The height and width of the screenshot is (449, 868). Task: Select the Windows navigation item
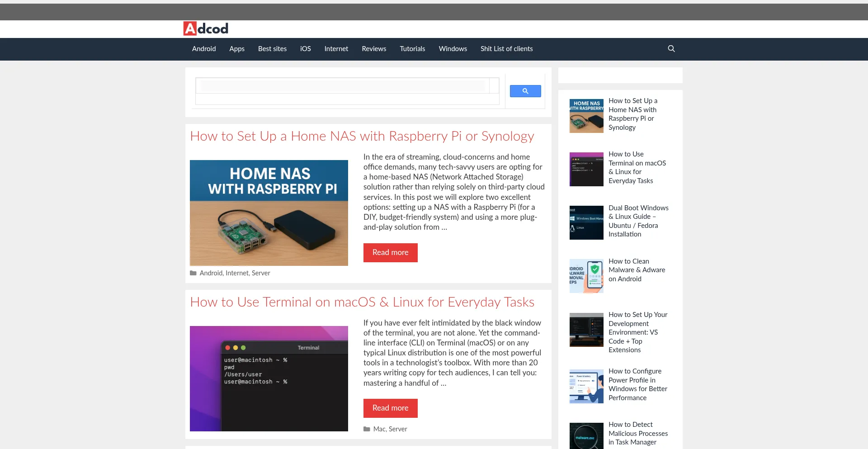[453, 49]
